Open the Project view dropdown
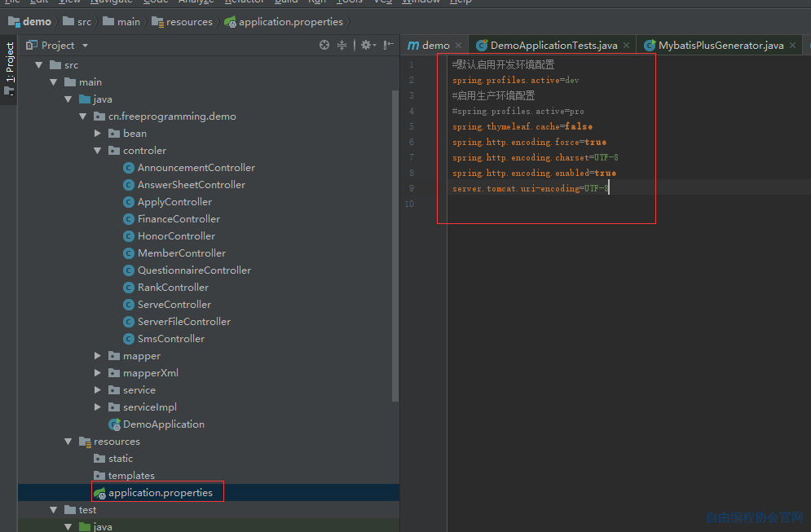 [x=85, y=46]
